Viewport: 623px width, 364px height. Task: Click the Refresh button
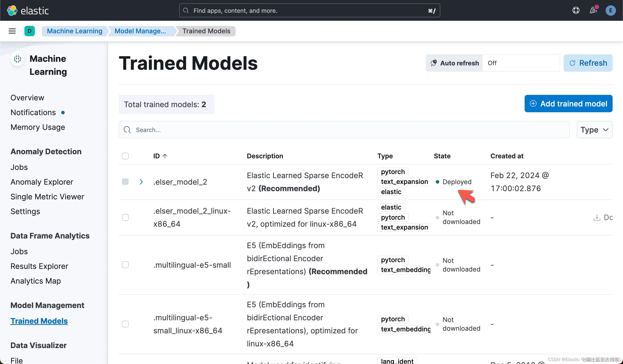coord(588,63)
